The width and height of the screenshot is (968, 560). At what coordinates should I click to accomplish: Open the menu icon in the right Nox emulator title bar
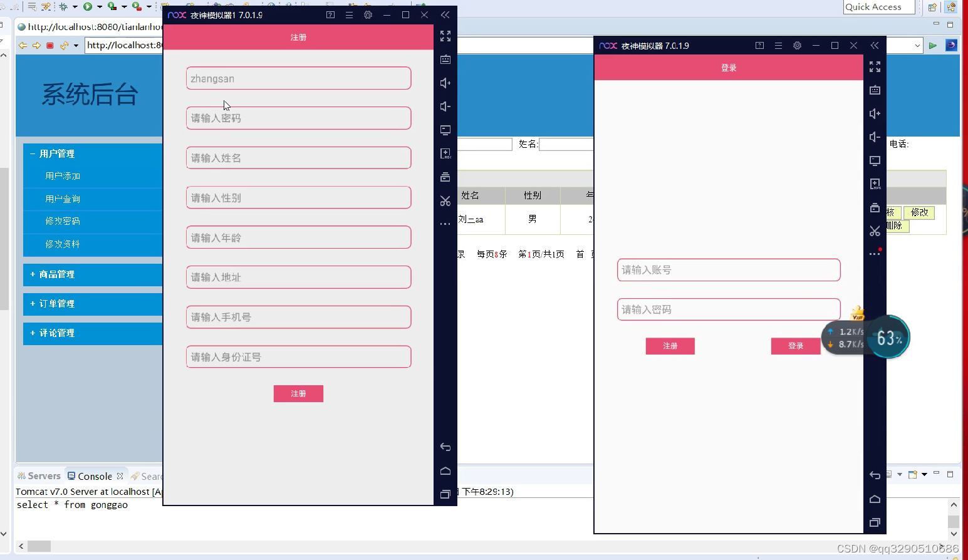778,46
